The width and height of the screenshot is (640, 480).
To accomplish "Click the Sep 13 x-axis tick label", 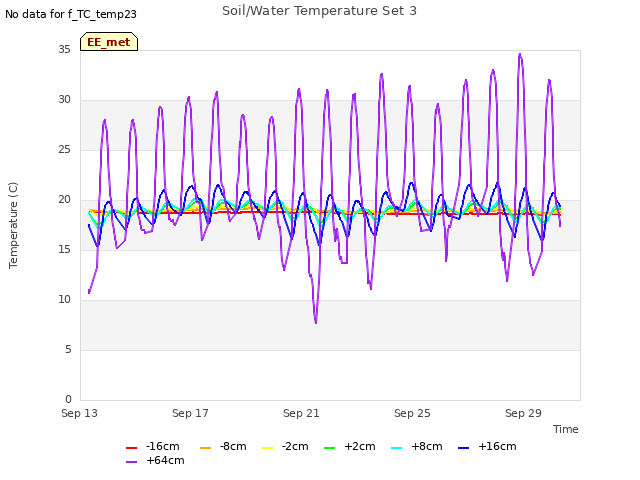I will (x=80, y=413).
